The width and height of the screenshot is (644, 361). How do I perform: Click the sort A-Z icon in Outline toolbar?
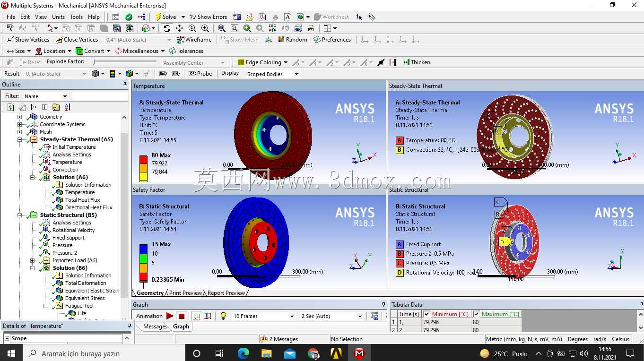click(x=68, y=107)
